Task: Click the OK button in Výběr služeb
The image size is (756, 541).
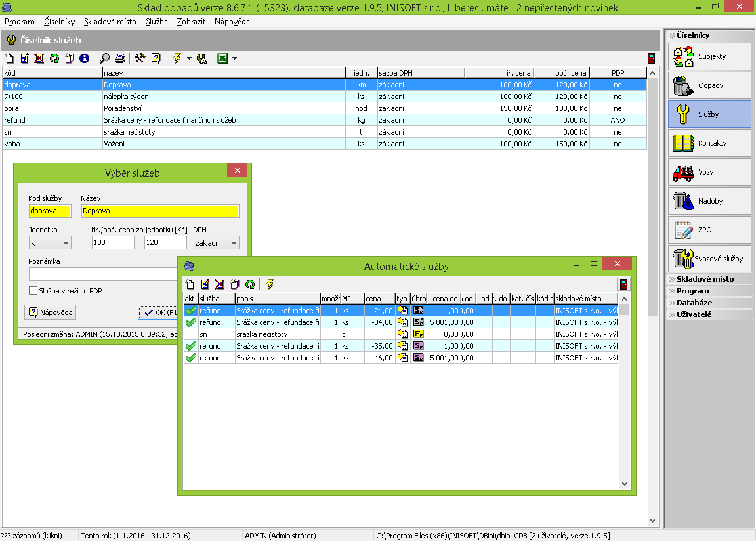Action: (x=158, y=313)
